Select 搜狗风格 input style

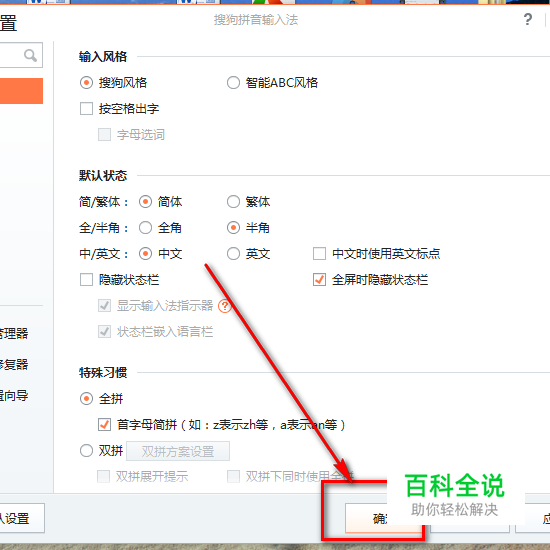[86, 83]
